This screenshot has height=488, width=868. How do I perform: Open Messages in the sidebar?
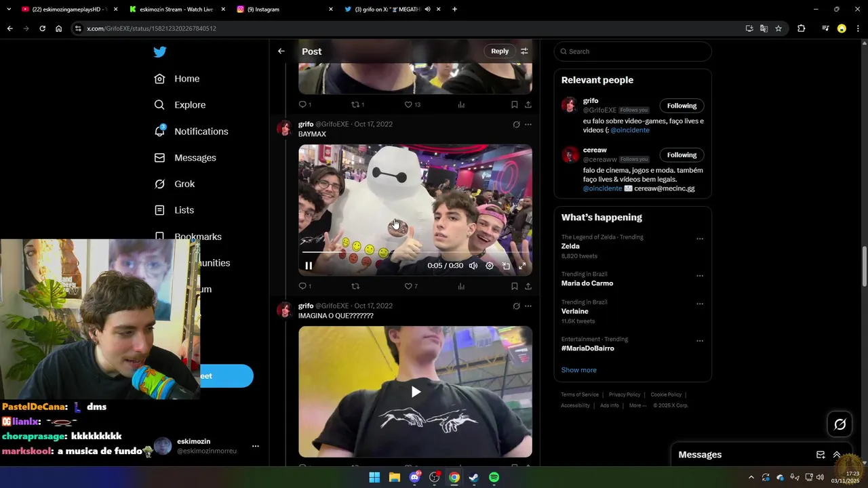coord(185,158)
